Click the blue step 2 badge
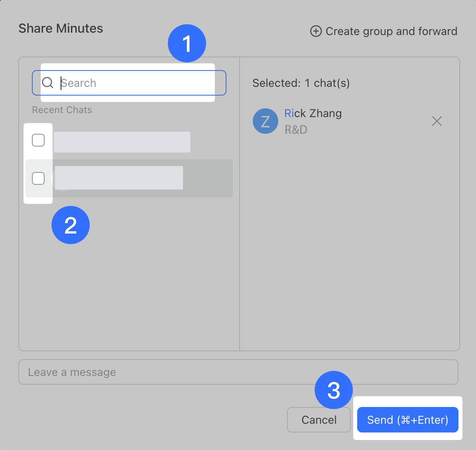The width and height of the screenshot is (476, 450). tap(71, 225)
